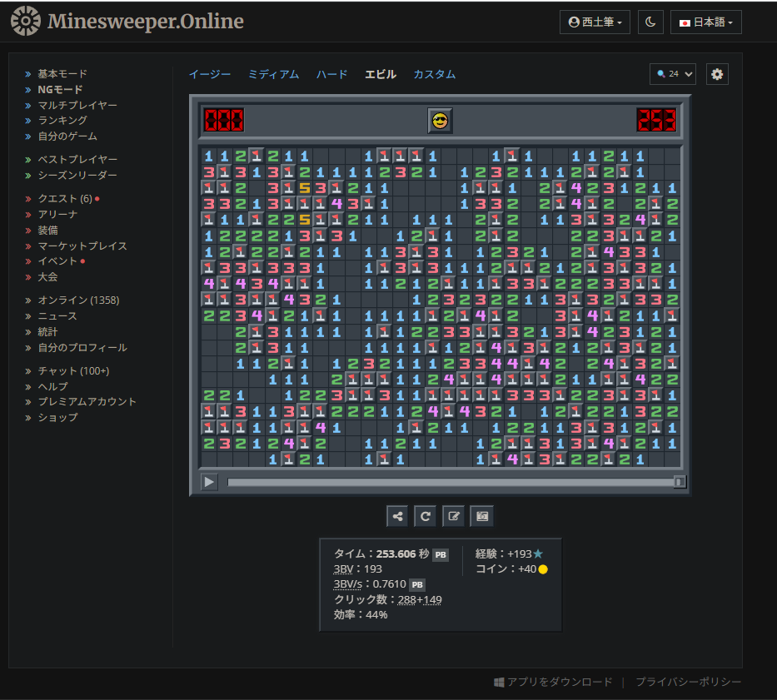Capture the board with the camera icon
Viewport: 777px width, 700px height.
point(481,515)
